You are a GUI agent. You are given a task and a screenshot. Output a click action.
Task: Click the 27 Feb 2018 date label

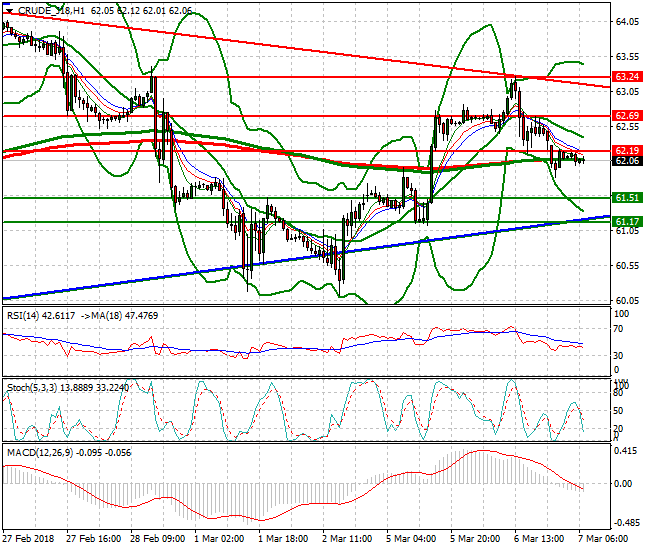(28, 539)
